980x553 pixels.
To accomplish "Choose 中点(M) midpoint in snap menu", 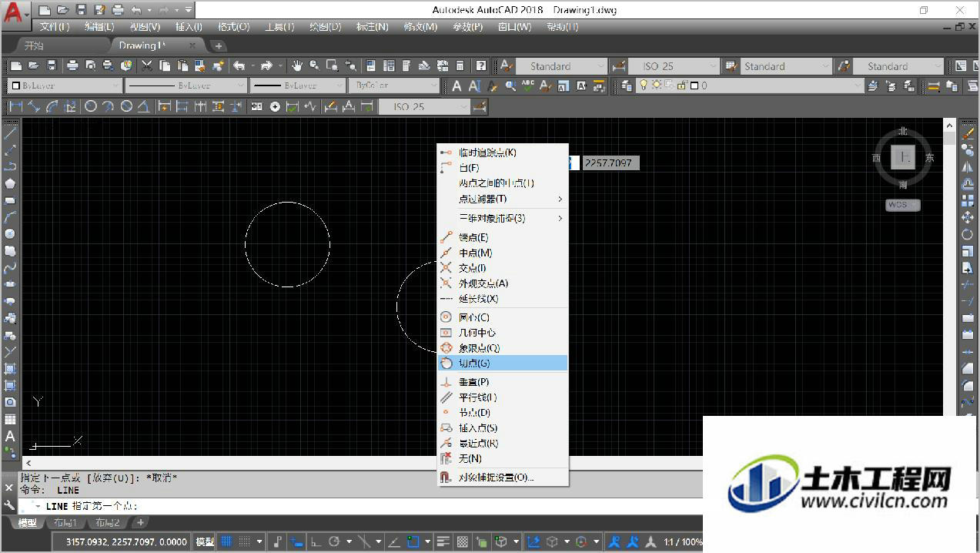I will tap(503, 253).
